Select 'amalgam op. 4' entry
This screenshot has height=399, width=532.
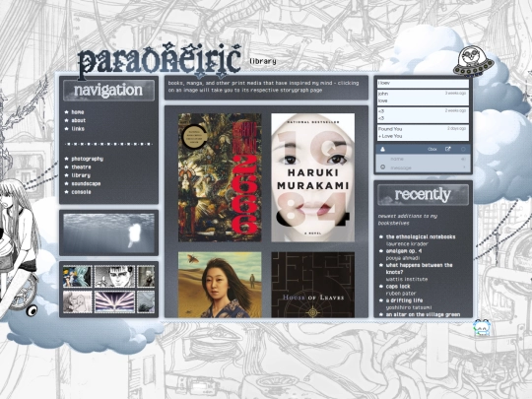tap(404, 251)
